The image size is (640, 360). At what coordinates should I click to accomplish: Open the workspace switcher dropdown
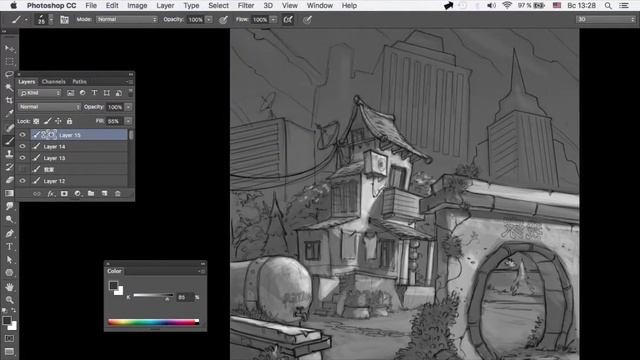pyautogui.click(x=606, y=19)
